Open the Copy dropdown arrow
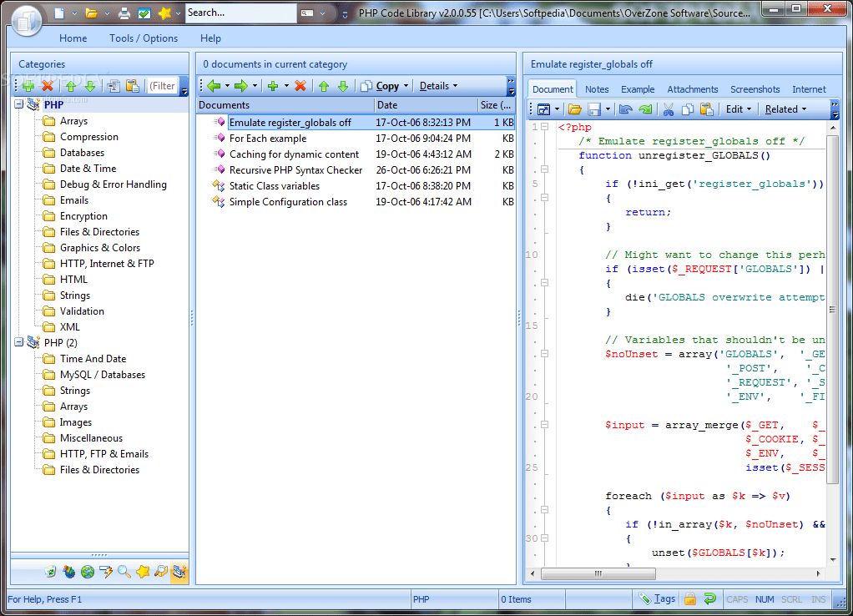This screenshot has height=616, width=853. click(406, 85)
